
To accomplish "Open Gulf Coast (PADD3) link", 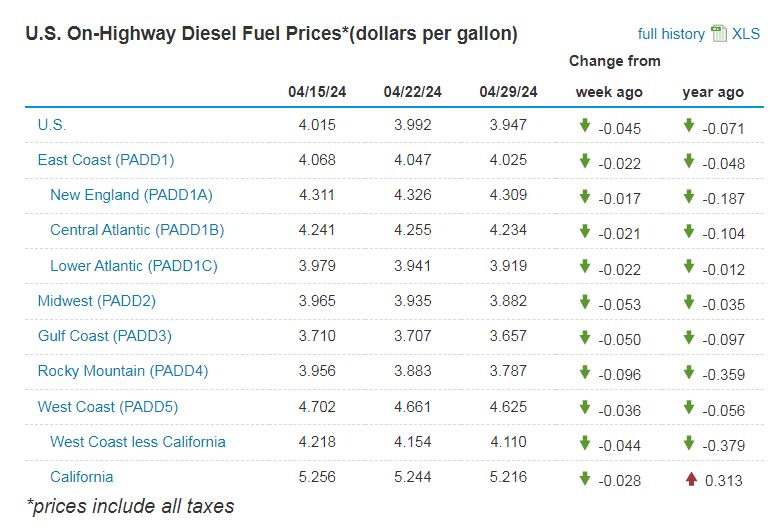I will pyautogui.click(x=105, y=336).
